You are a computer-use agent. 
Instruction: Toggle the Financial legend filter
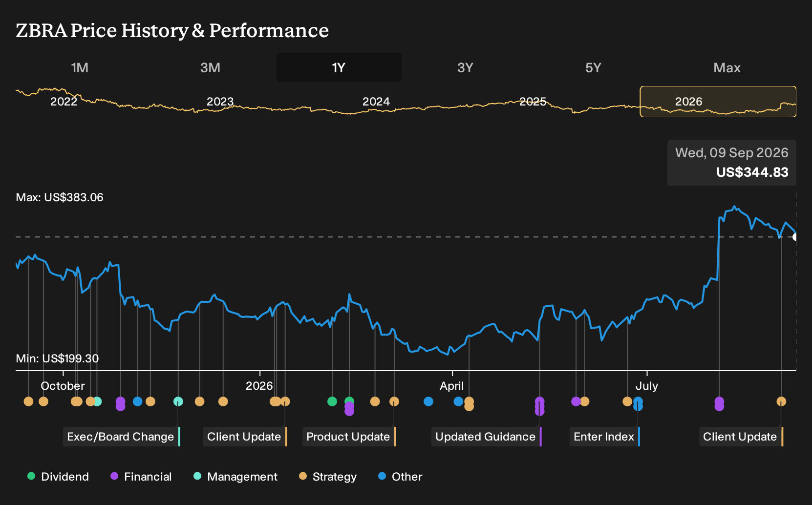[x=141, y=477]
